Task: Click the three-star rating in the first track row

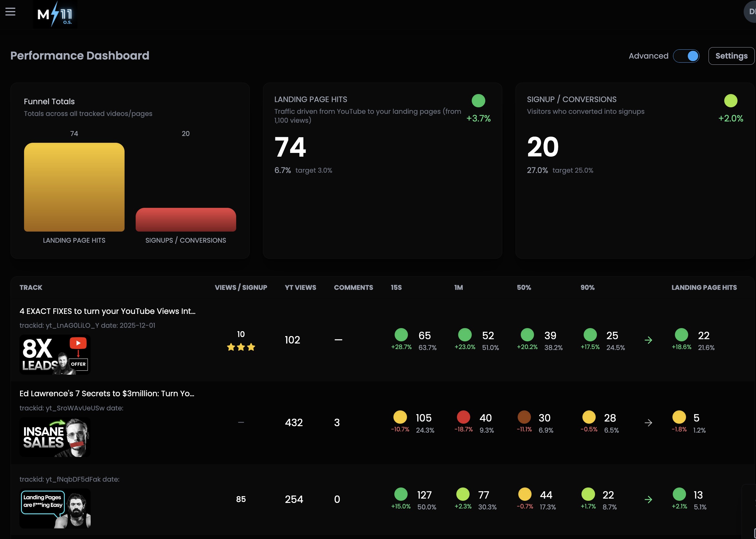Action: click(241, 347)
